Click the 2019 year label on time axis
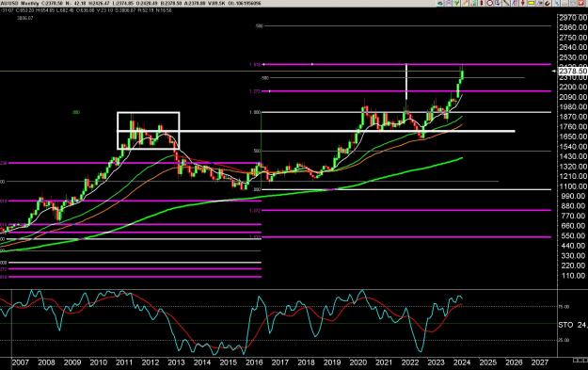The image size is (588, 370). (332, 362)
